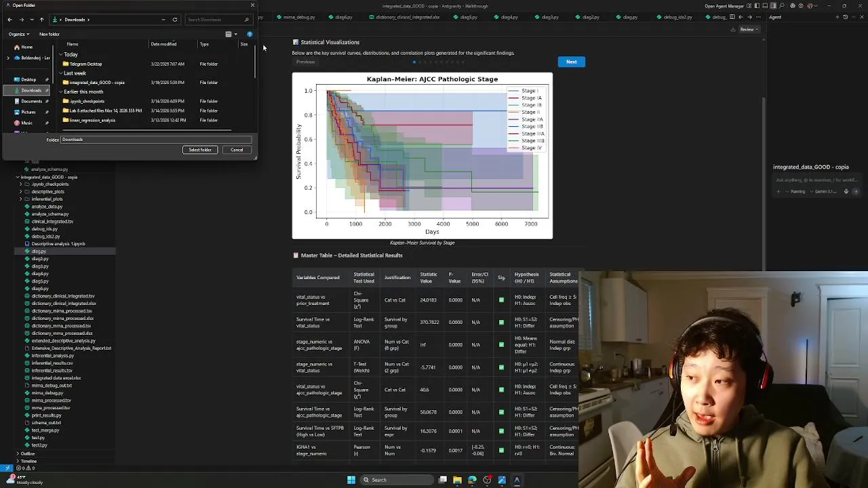Image resolution: width=868 pixels, height=488 pixels.
Task: Refresh the Downloads folder listing
Action: (x=175, y=20)
